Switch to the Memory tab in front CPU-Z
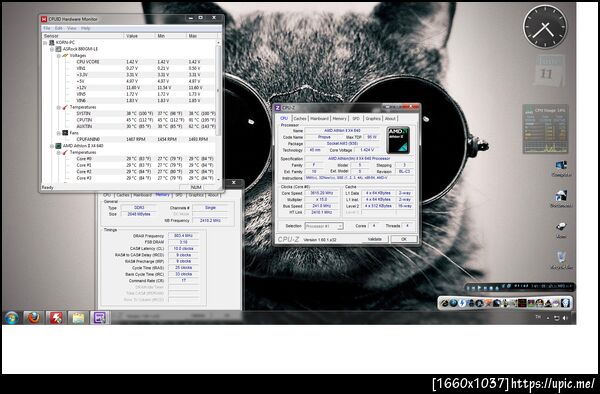This screenshot has height=394, width=600. pos(339,119)
